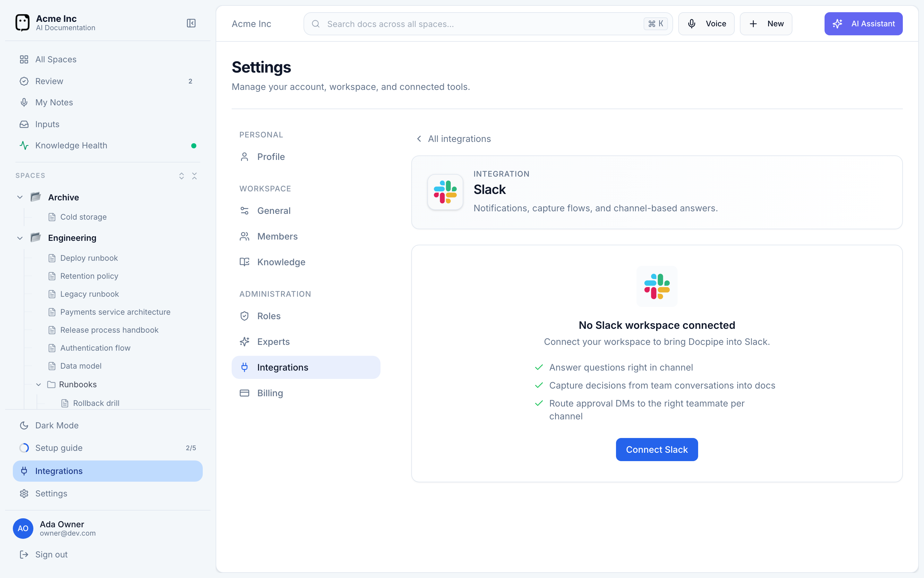Open Billing settings
This screenshot has width=924, height=578.
coord(306,393)
